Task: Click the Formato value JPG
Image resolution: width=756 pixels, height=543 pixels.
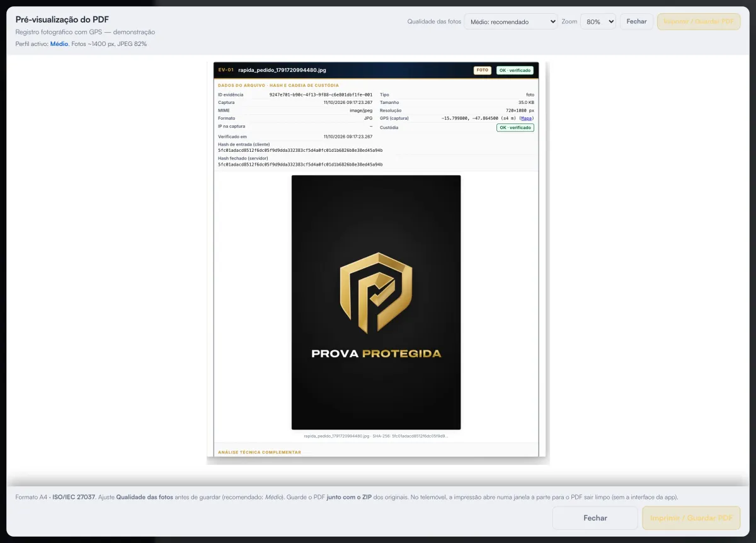Action: [368, 118]
